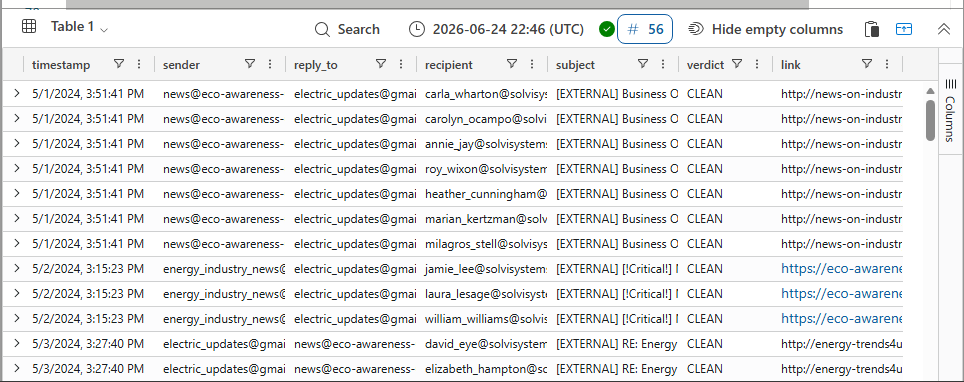Filter the verdict column

tap(737, 64)
